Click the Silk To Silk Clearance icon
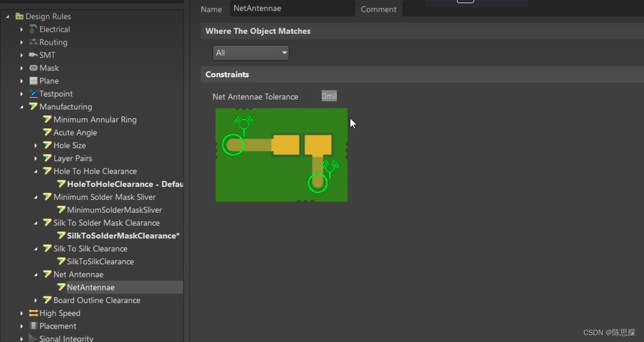 [x=47, y=249]
